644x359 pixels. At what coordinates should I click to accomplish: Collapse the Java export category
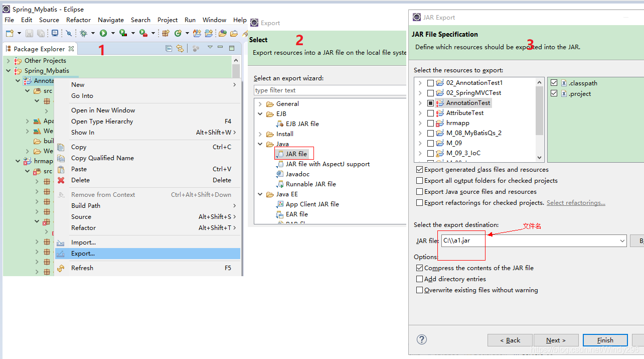(260, 144)
